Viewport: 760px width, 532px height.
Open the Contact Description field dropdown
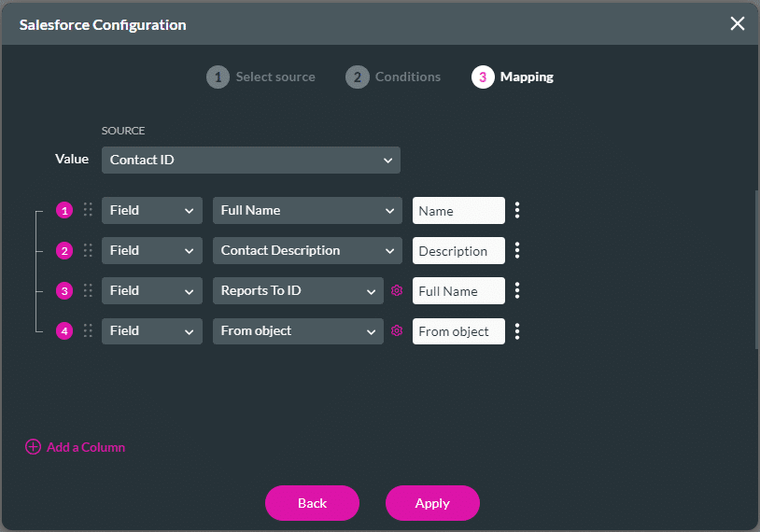(307, 250)
